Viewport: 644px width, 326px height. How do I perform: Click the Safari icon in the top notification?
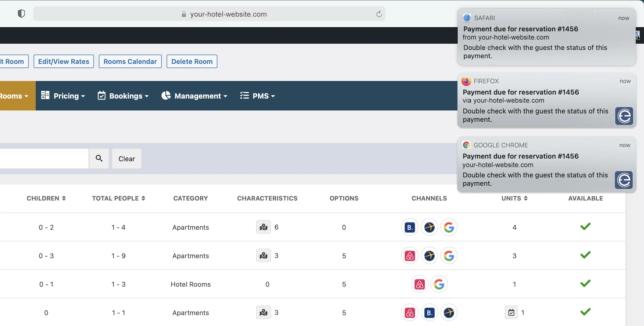467,18
